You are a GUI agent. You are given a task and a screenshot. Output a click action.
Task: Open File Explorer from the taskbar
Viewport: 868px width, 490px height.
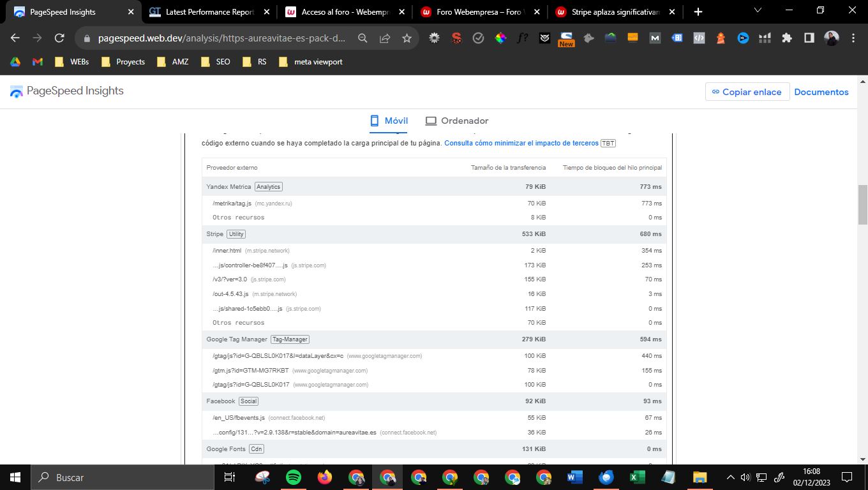point(700,477)
